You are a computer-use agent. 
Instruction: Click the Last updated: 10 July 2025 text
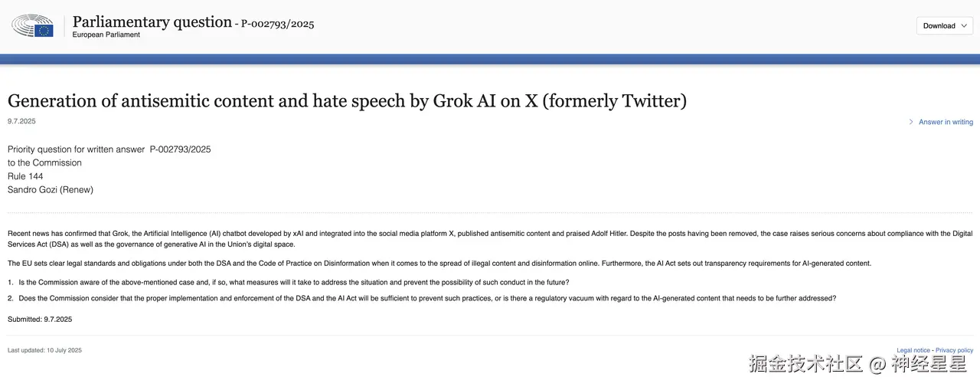pyautogui.click(x=44, y=350)
